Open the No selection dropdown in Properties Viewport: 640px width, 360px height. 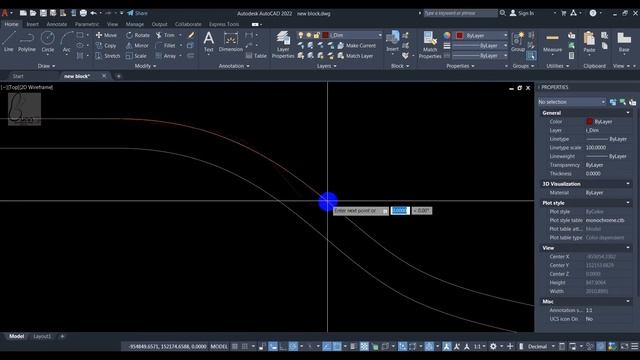tap(571, 102)
